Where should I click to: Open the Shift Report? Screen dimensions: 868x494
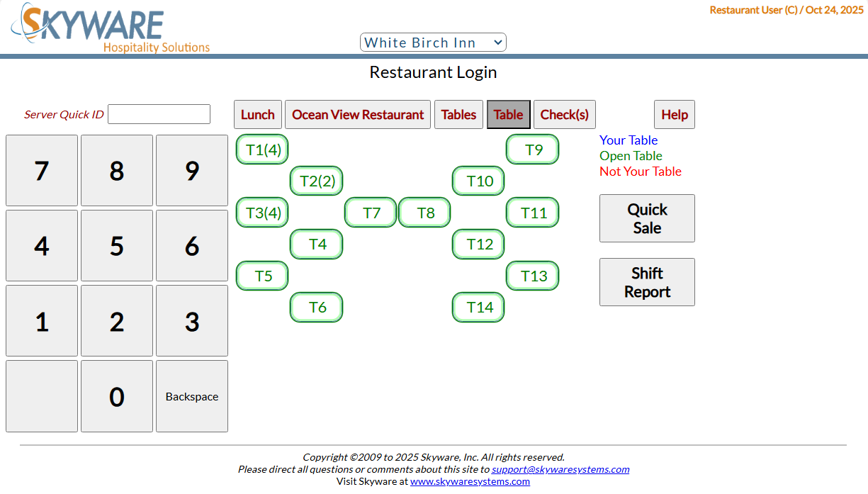click(647, 282)
